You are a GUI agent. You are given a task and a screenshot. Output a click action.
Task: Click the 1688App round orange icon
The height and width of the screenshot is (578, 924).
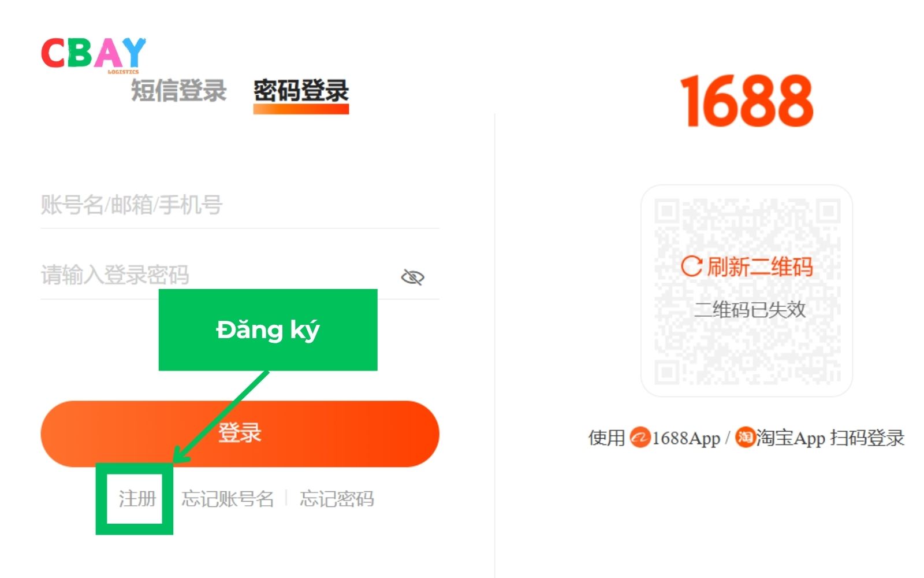point(640,438)
